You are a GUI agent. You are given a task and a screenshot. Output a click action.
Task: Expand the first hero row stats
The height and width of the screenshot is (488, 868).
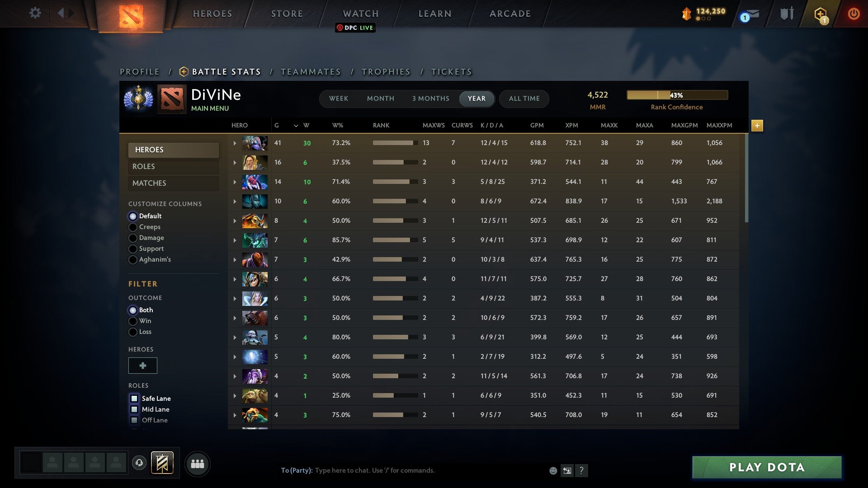tap(235, 143)
